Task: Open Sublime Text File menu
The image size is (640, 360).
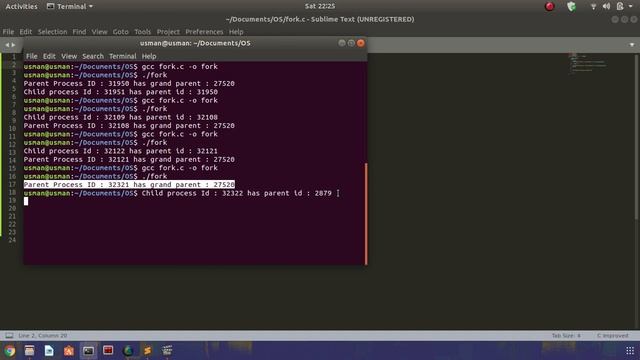Action: pyautogui.click(x=8, y=32)
